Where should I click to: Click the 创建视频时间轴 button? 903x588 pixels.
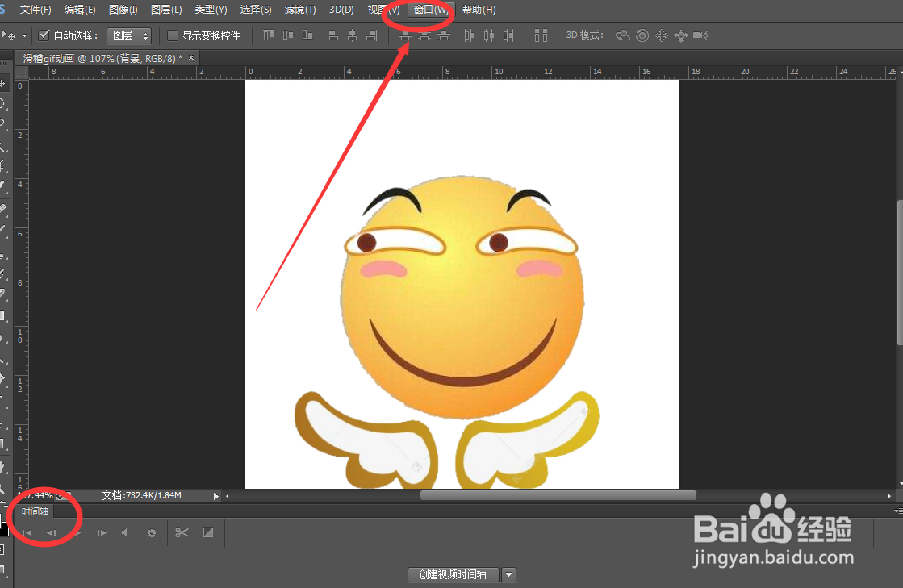click(x=453, y=574)
